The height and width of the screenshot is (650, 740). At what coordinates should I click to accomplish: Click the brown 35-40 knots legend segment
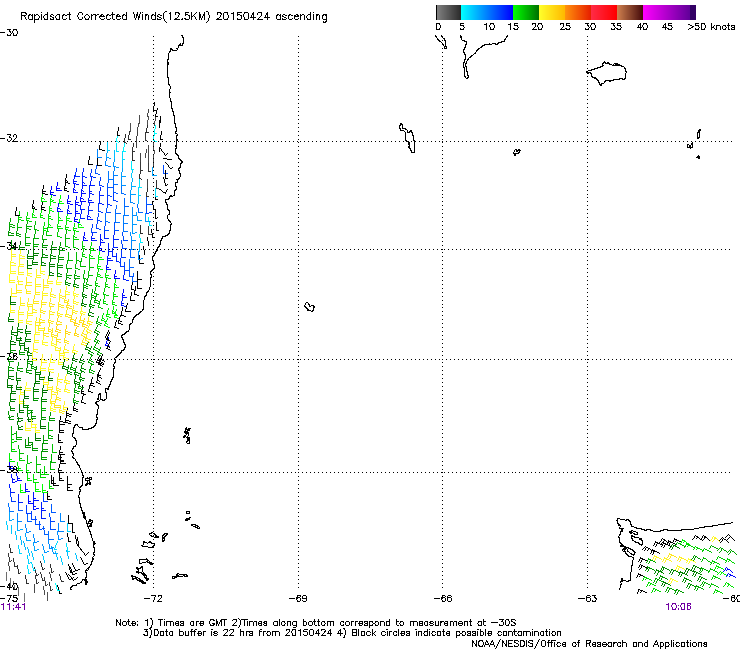pyautogui.click(x=630, y=12)
